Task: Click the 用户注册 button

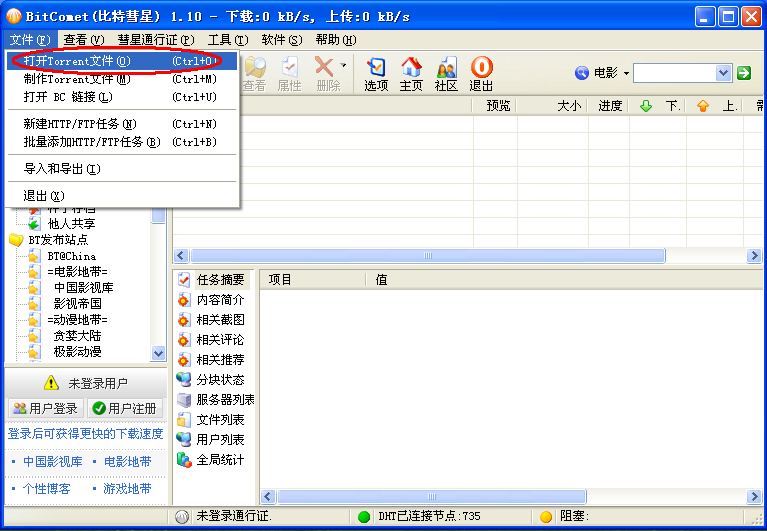Action: 125,408
